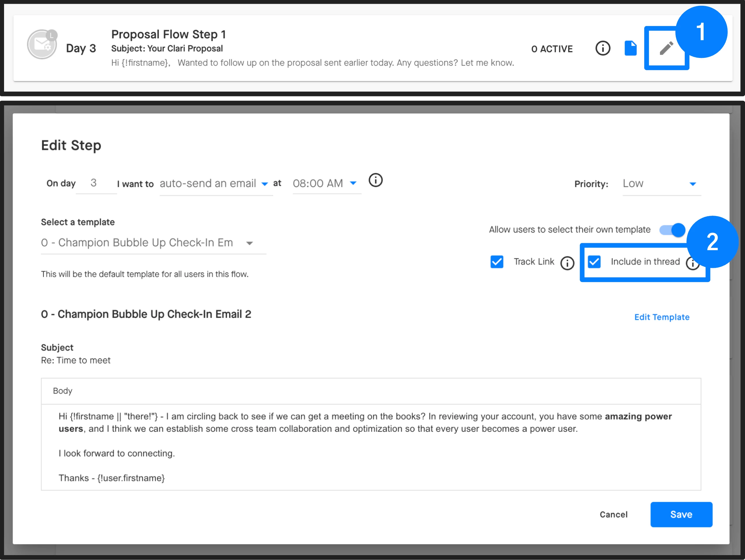Click the blue document template icon
Viewport: 745px width, 560px height.
click(x=630, y=48)
